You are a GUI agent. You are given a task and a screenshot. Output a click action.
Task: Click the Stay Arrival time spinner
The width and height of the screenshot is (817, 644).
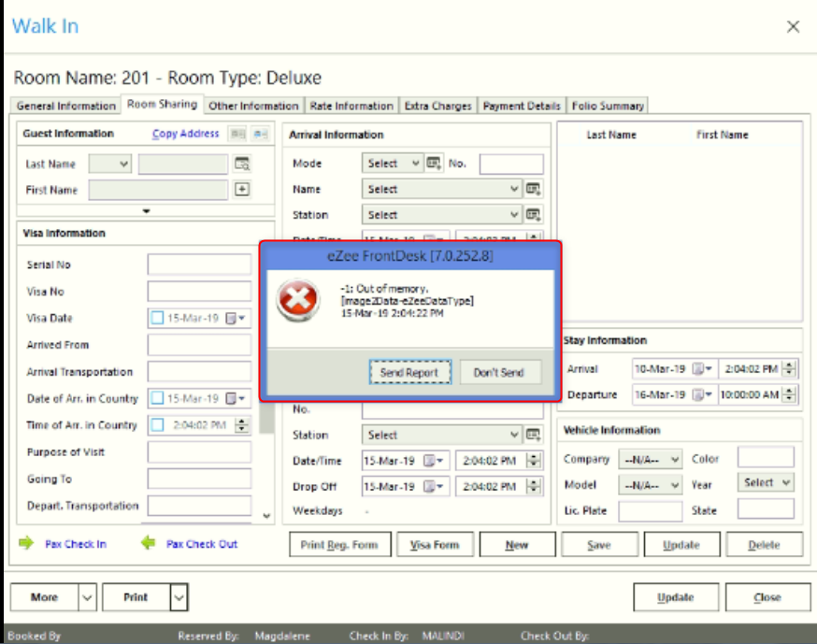pos(789,368)
